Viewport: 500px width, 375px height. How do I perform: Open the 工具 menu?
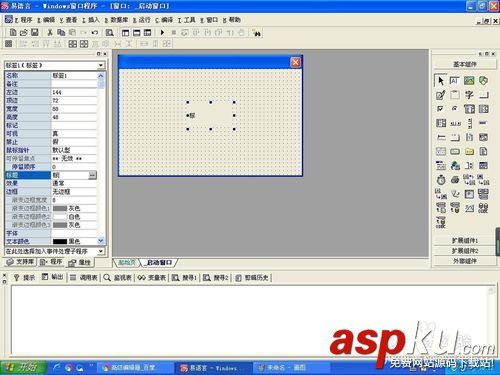click(186, 20)
